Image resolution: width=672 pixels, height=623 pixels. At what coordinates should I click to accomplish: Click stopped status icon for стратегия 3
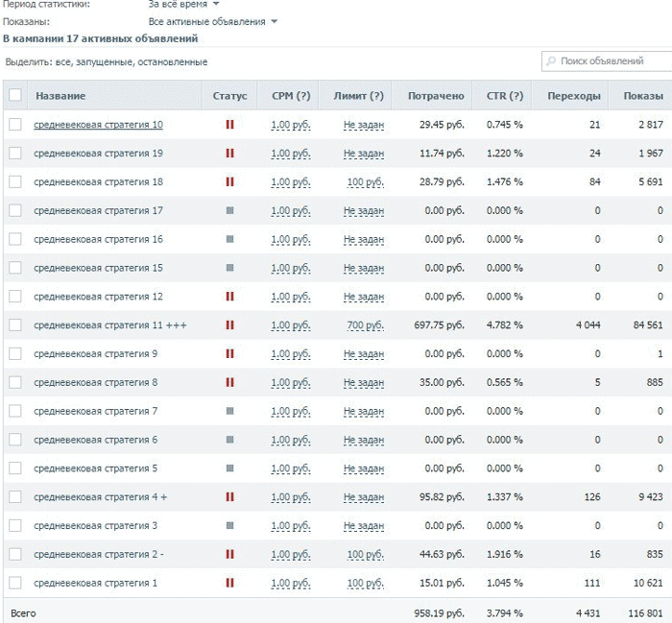[x=229, y=525]
